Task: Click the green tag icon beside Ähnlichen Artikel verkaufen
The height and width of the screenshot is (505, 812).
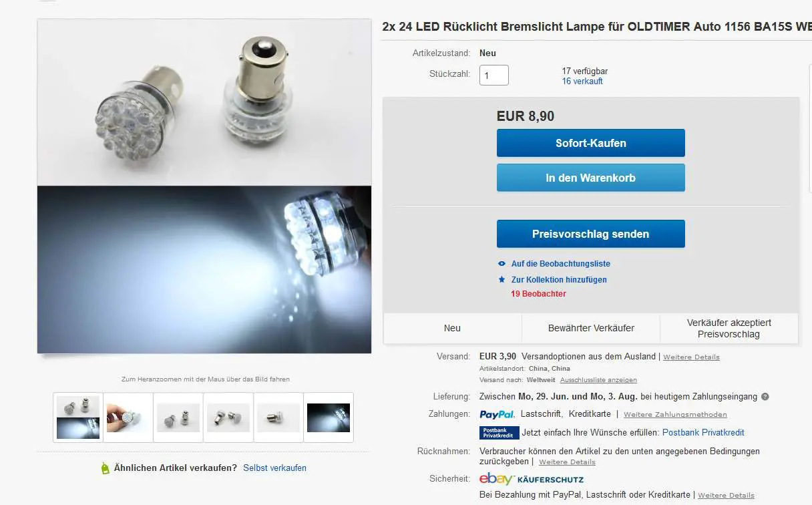Action: pos(105,468)
